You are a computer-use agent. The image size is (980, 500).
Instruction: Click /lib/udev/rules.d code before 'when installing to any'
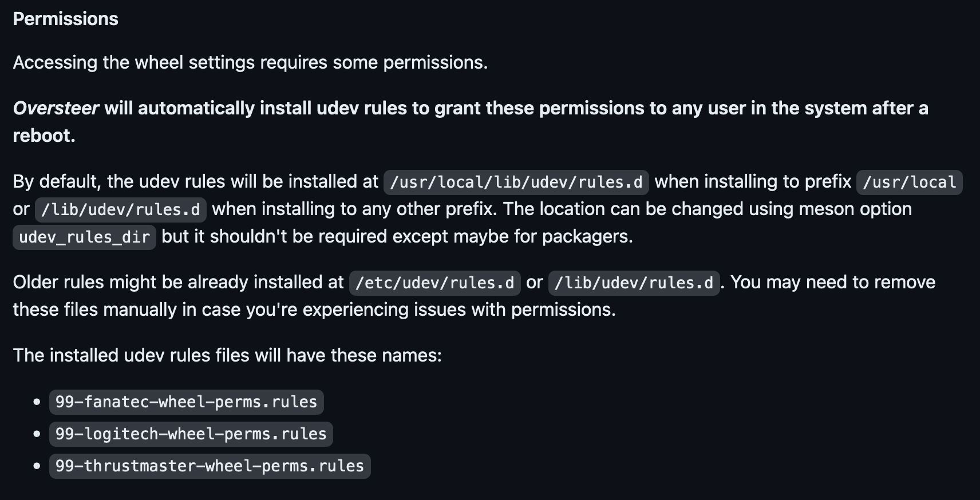tap(120, 209)
